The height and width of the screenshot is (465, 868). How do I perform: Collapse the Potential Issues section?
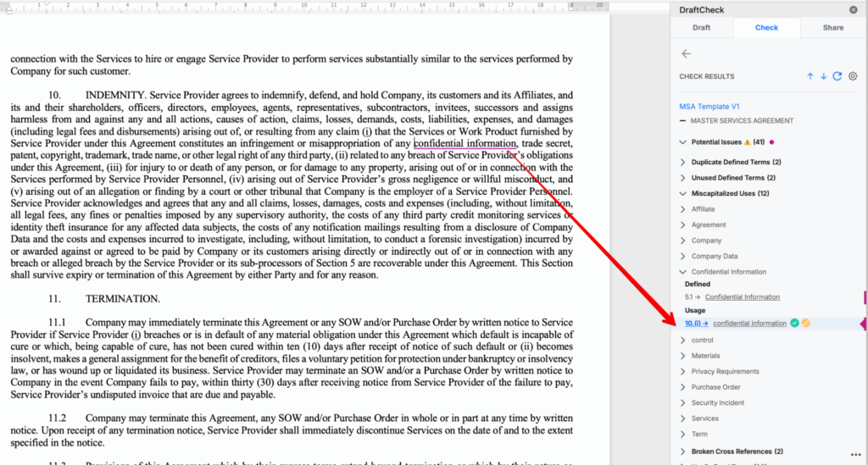coord(684,142)
